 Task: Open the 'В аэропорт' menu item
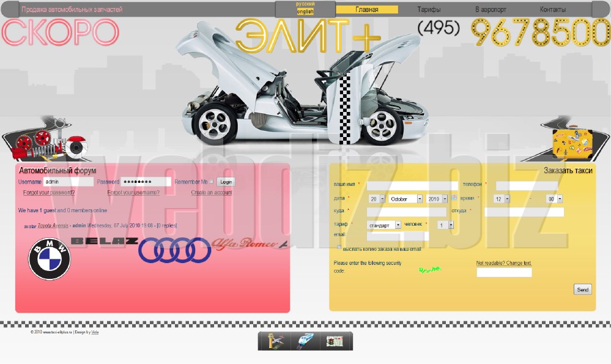[x=491, y=9]
